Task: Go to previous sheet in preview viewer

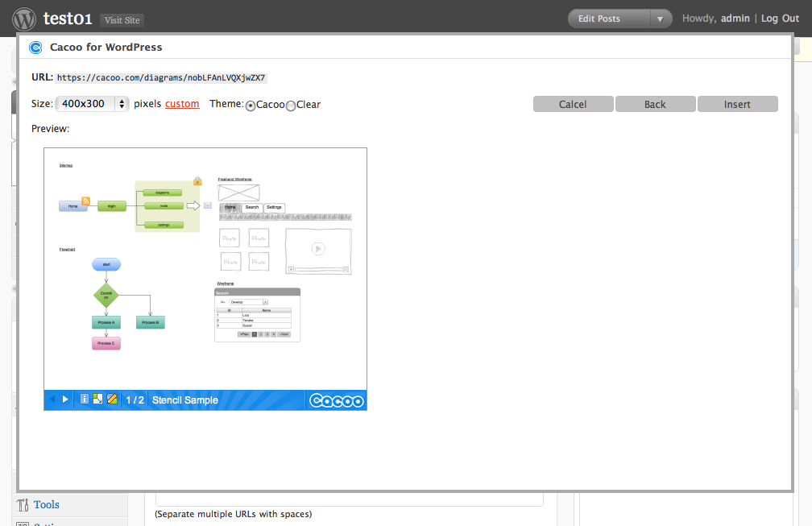Action: click(x=52, y=400)
